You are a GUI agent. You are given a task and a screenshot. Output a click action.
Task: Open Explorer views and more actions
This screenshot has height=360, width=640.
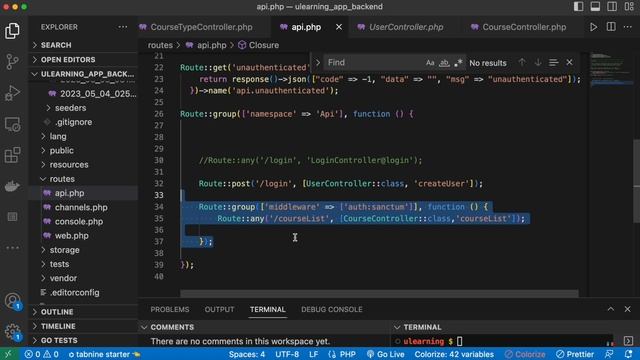[122, 27]
